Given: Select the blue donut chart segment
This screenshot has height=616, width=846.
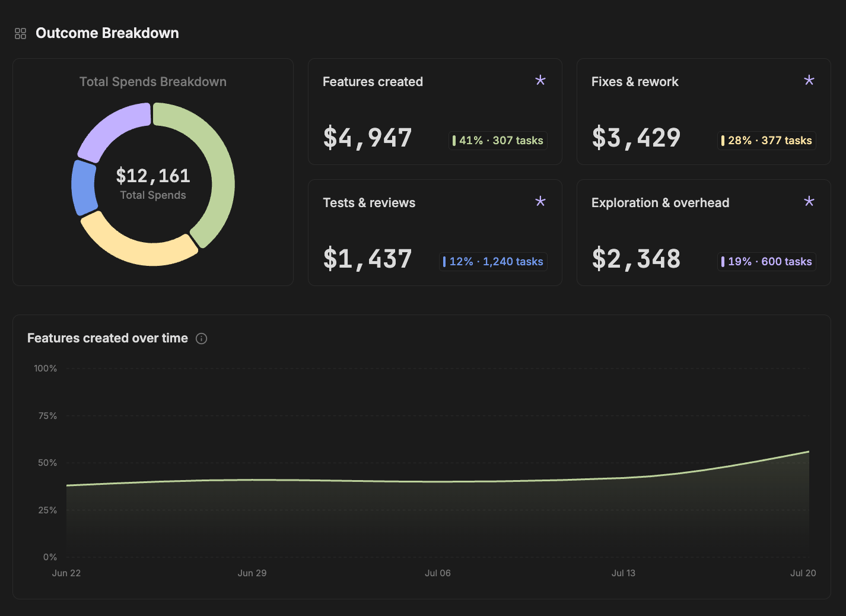Looking at the screenshot, I should tap(83, 188).
